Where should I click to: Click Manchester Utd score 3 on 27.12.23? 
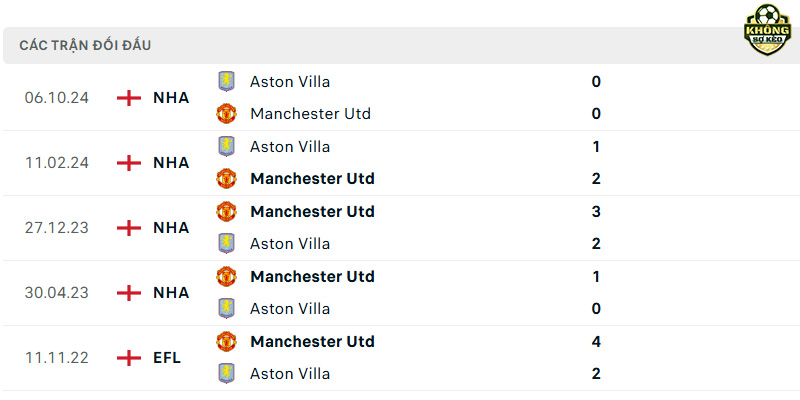click(596, 211)
